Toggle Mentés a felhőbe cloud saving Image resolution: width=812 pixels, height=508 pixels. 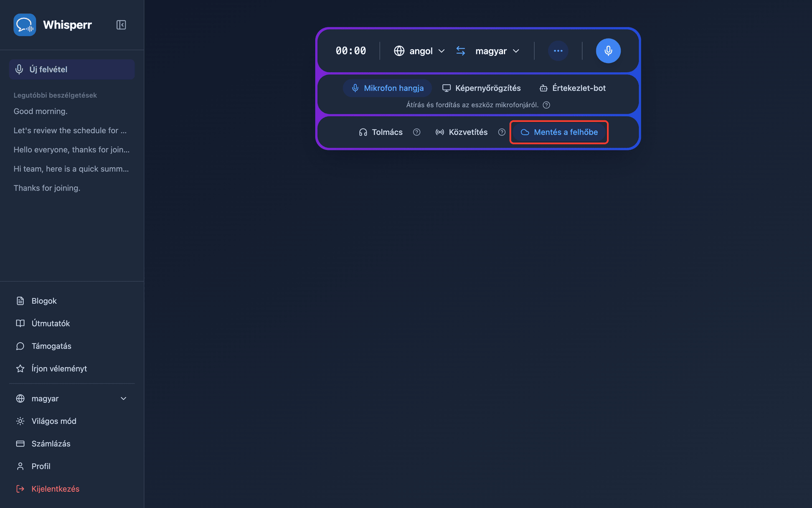point(559,132)
